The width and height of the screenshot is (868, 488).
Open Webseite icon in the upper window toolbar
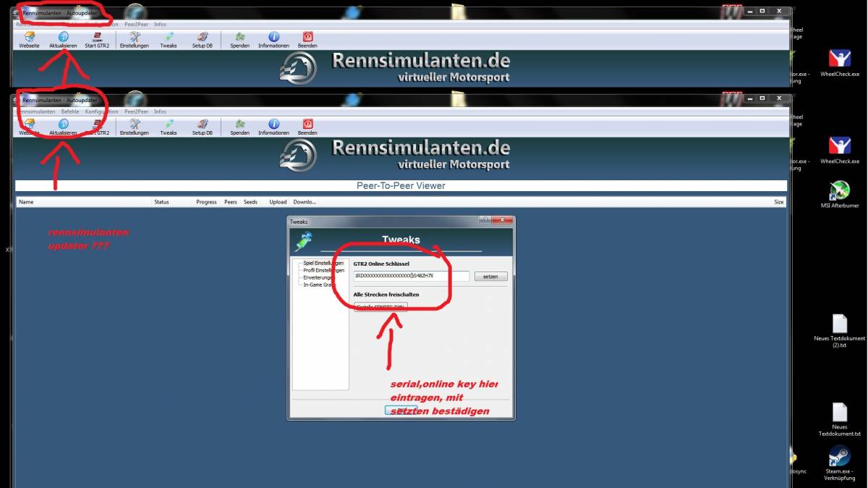[29, 38]
